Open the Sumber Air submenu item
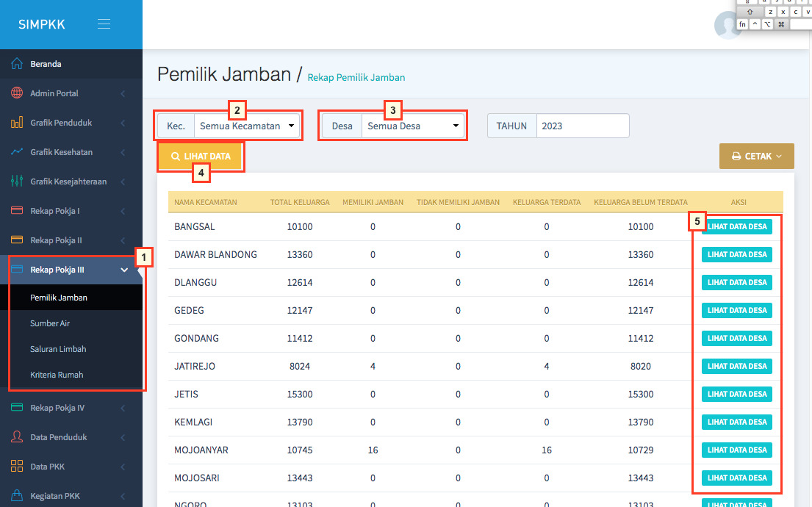 pyautogui.click(x=50, y=323)
